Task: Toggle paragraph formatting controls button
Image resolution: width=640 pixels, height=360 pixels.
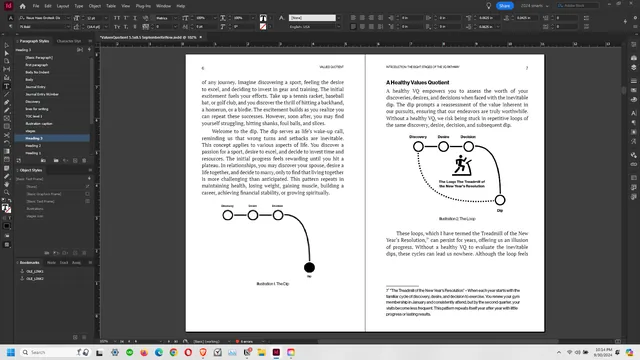Action: pyautogui.click(x=11, y=27)
